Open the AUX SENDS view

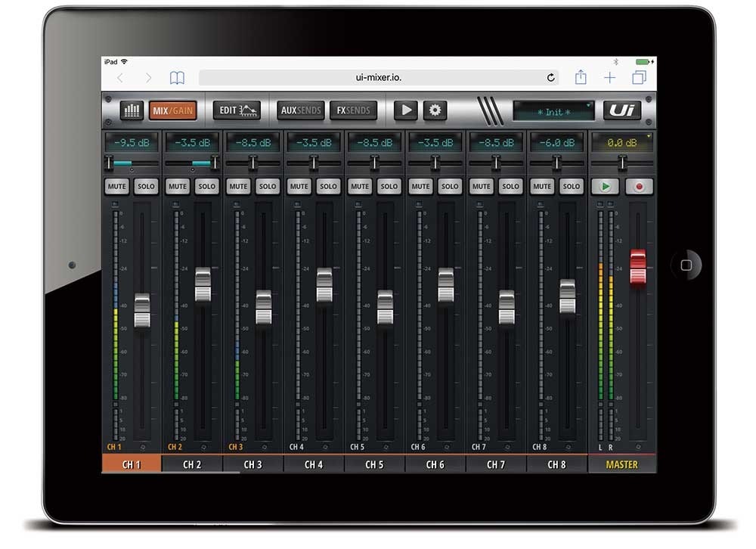coord(299,110)
